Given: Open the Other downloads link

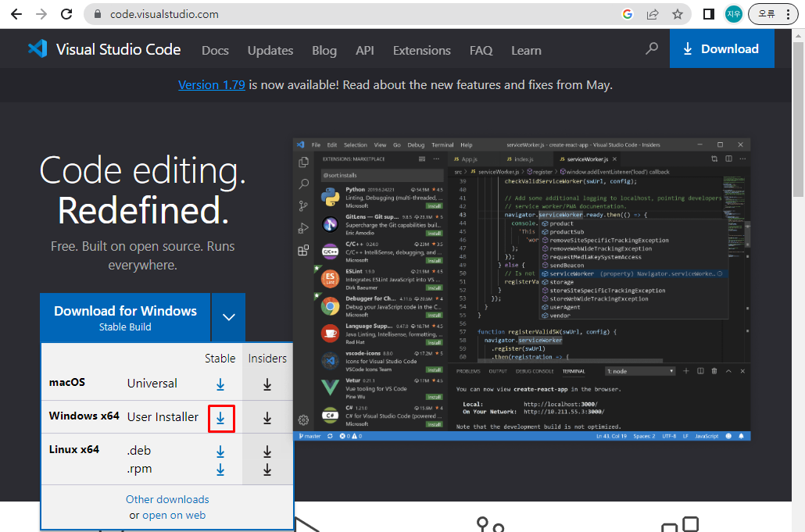Looking at the screenshot, I should (x=167, y=499).
